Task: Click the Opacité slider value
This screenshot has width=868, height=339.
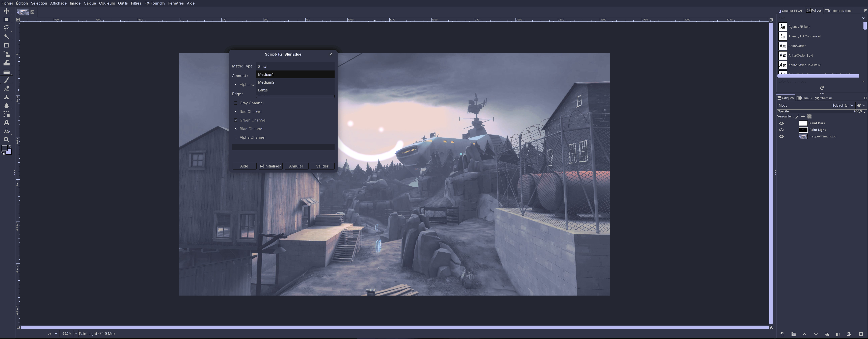Action: point(858,111)
